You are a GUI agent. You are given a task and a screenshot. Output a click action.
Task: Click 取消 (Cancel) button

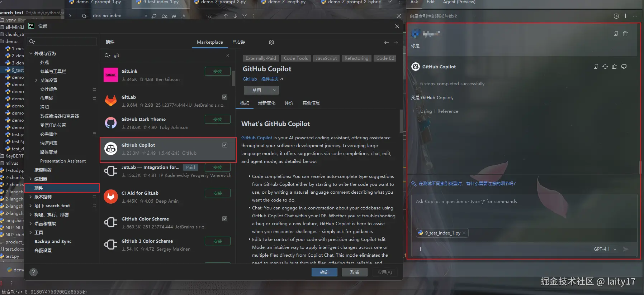(355, 272)
